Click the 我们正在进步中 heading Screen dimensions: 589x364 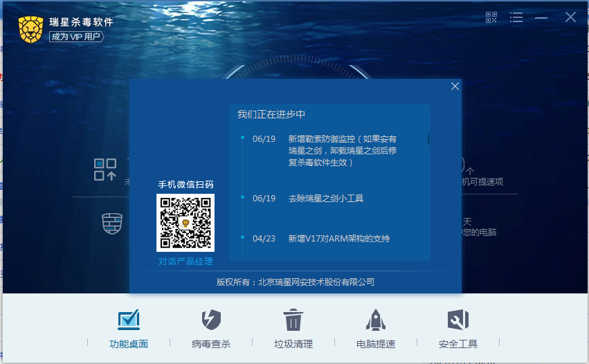271,114
